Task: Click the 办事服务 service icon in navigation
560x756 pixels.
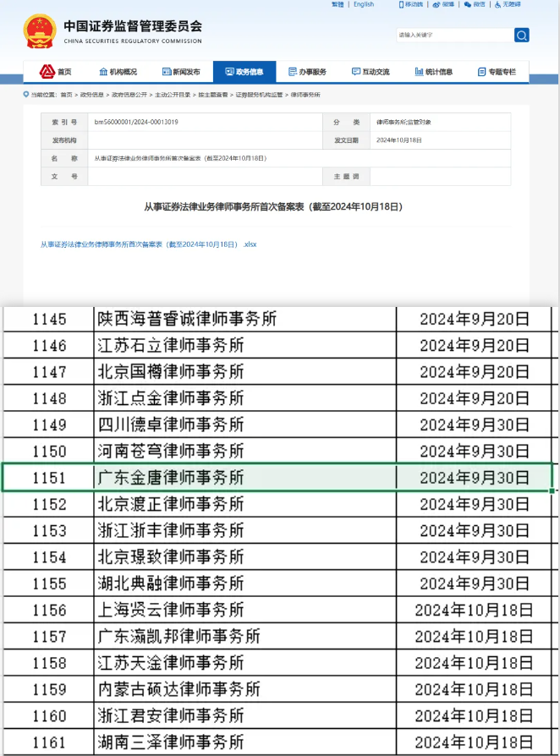Action: coord(293,72)
